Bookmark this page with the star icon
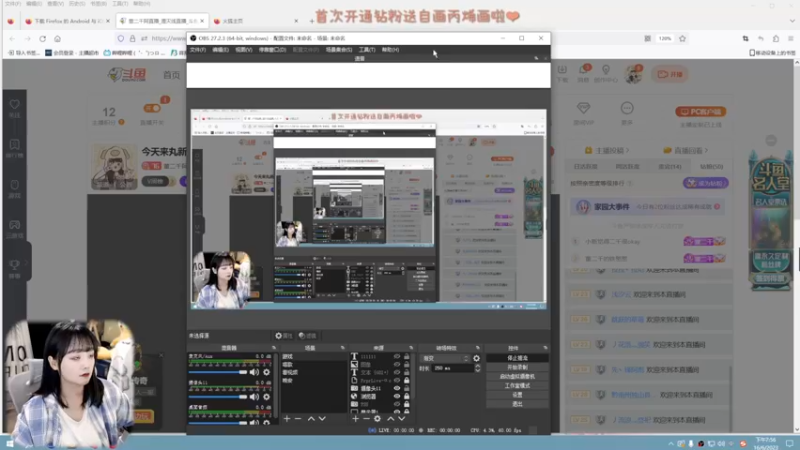 [x=682, y=38]
